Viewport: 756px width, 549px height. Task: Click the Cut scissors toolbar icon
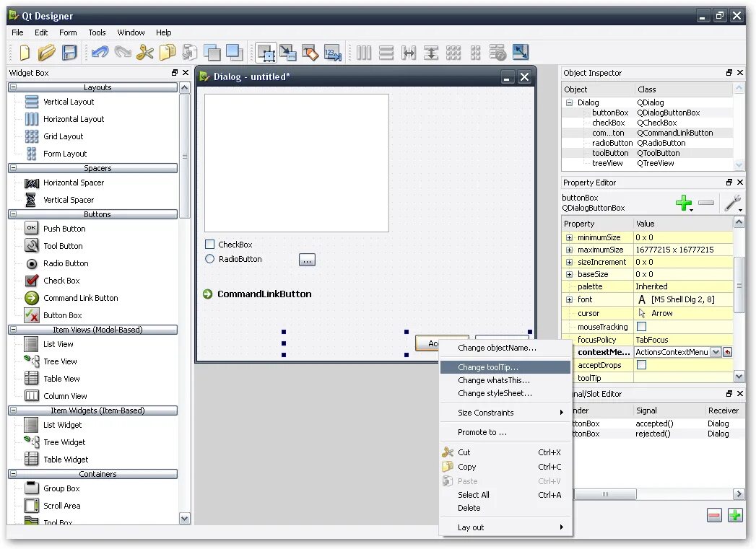(144, 52)
